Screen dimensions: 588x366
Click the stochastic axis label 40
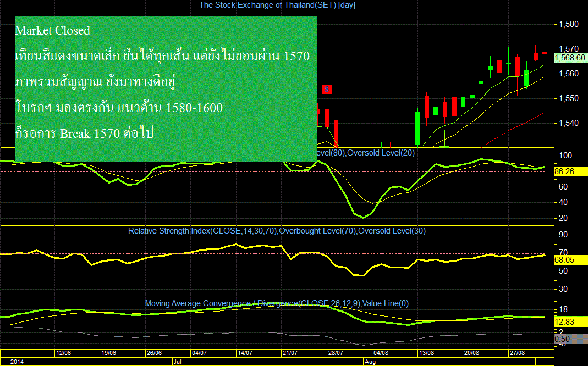(563, 202)
